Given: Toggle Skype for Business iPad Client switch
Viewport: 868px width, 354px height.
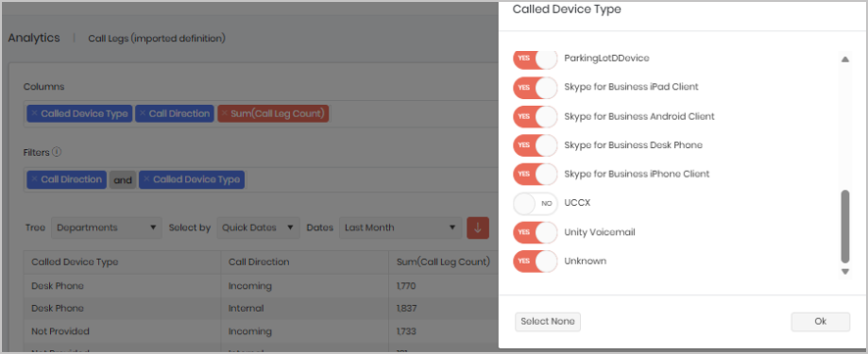Looking at the screenshot, I should [535, 87].
